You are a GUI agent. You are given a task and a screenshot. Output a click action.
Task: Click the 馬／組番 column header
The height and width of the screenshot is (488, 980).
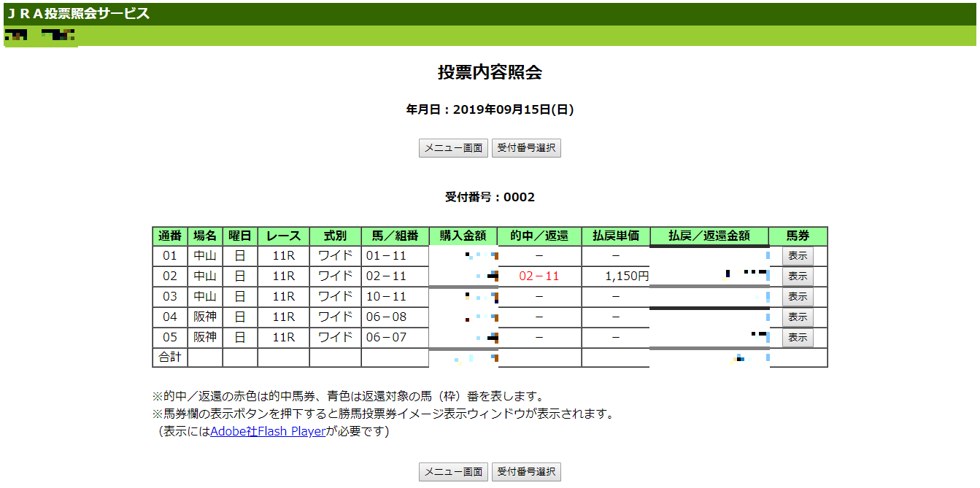(x=395, y=236)
